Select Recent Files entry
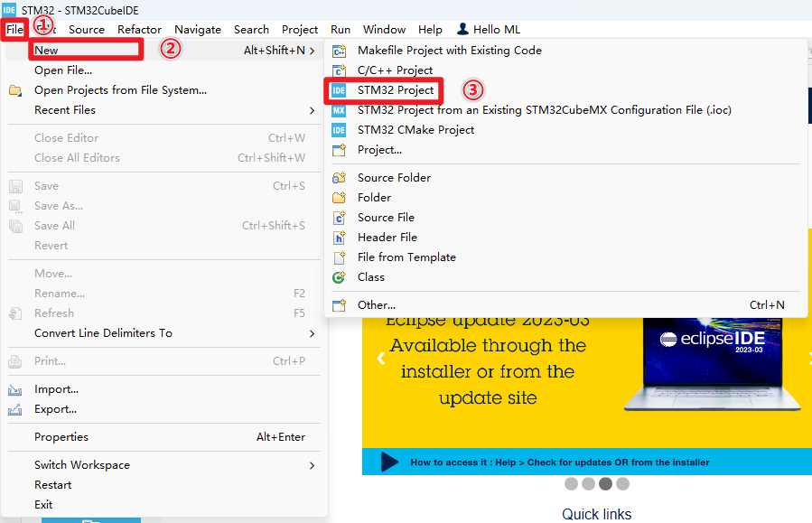812x523 pixels. pos(165,110)
